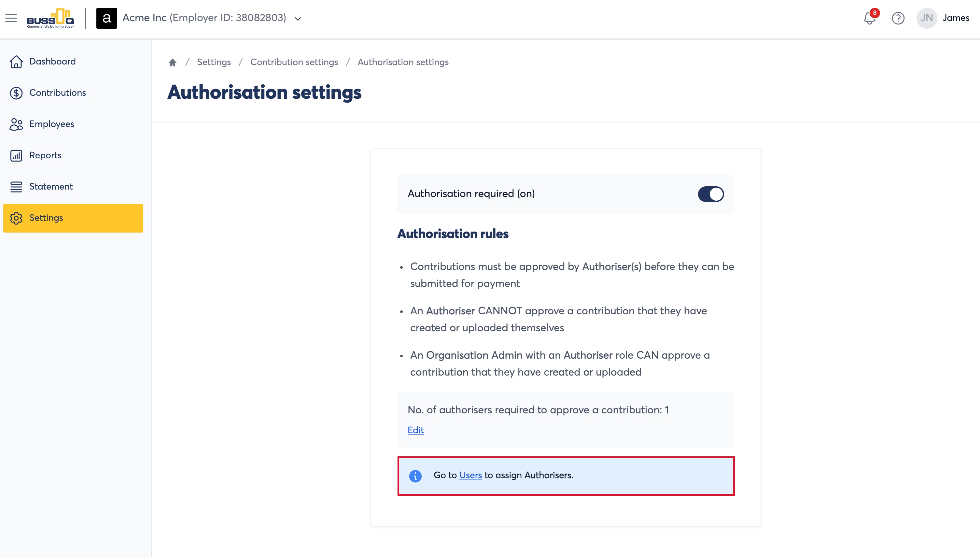
Task: Click Edit for number of authorisers
Action: 416,430
